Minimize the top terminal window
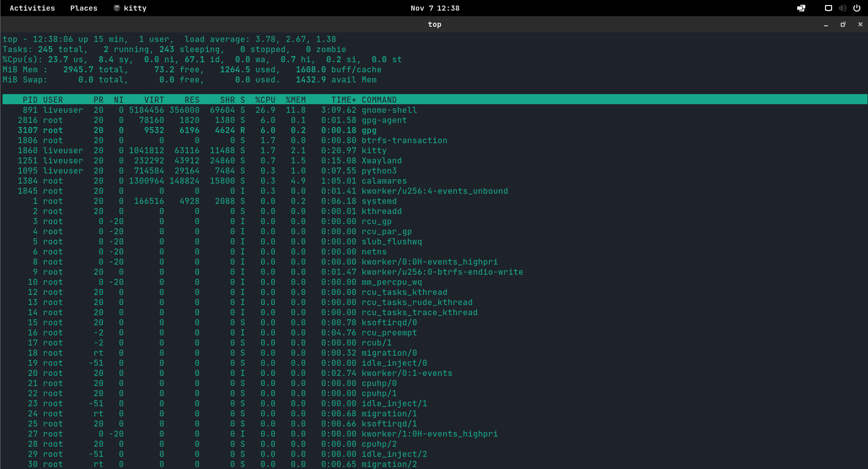868x469 pixels. tap(826, 24)
